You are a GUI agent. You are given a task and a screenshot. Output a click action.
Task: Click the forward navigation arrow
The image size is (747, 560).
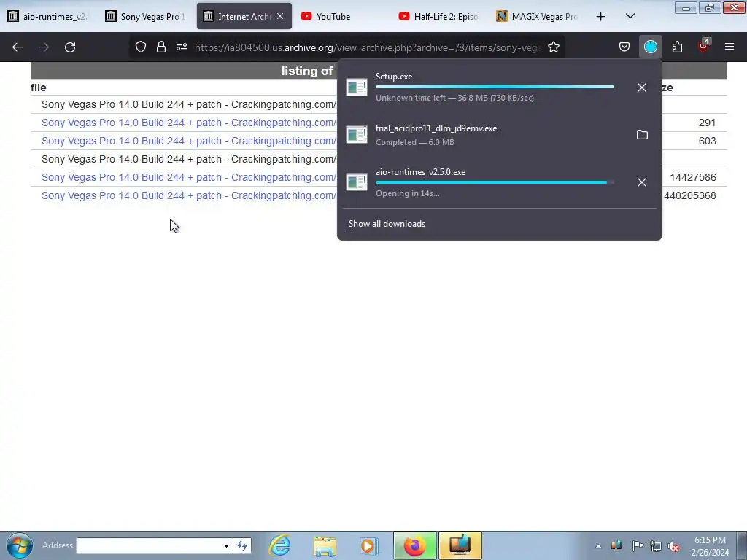coord(44,47)
